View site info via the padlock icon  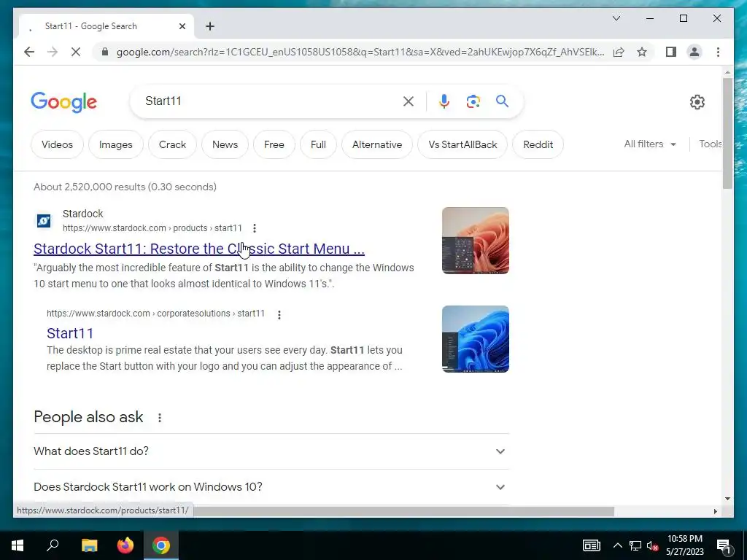tap(105, 52)
